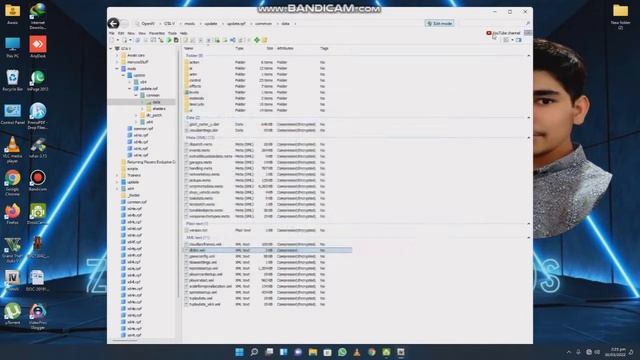
Task: Open the Windows Start menu
Action: point(239,352)
